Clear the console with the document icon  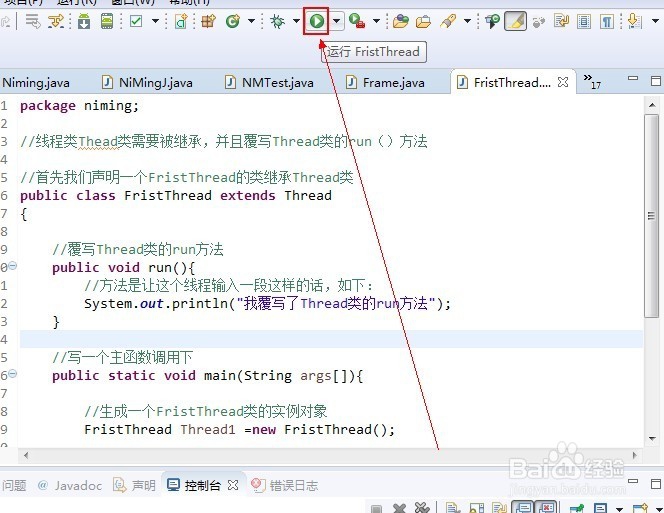pos(453,508)
